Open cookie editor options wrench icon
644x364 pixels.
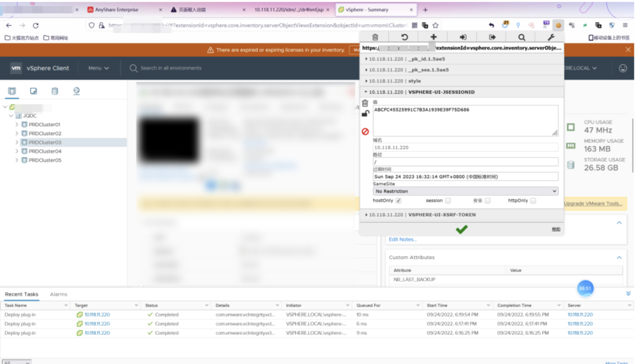pos(551,37)
